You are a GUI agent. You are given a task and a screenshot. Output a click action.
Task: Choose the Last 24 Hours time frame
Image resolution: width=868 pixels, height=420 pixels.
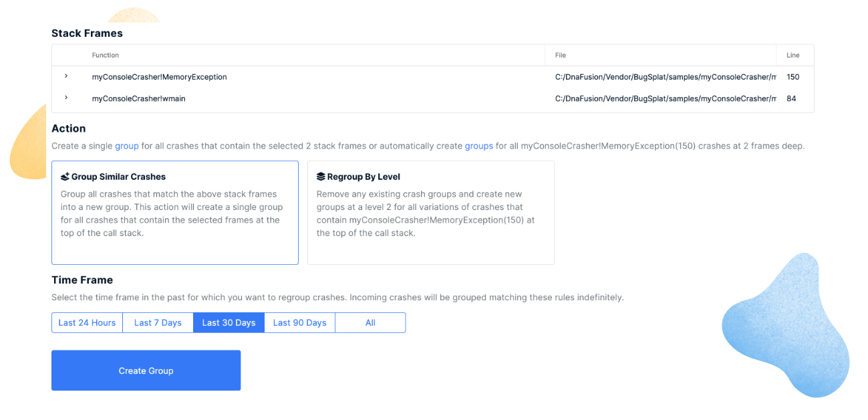tap(87, 322)
